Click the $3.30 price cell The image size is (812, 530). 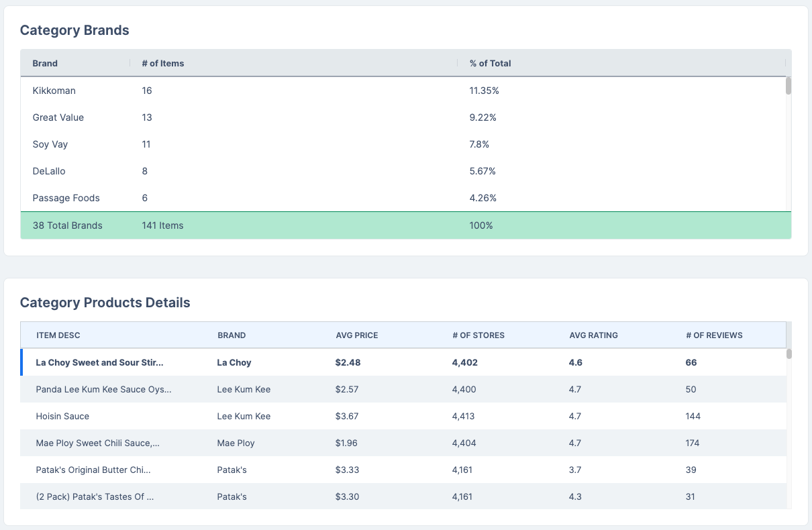(x=347, y=496)
